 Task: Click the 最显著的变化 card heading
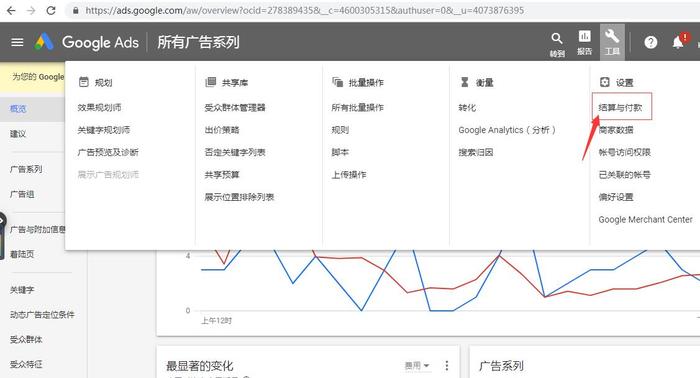pos(200,366)
